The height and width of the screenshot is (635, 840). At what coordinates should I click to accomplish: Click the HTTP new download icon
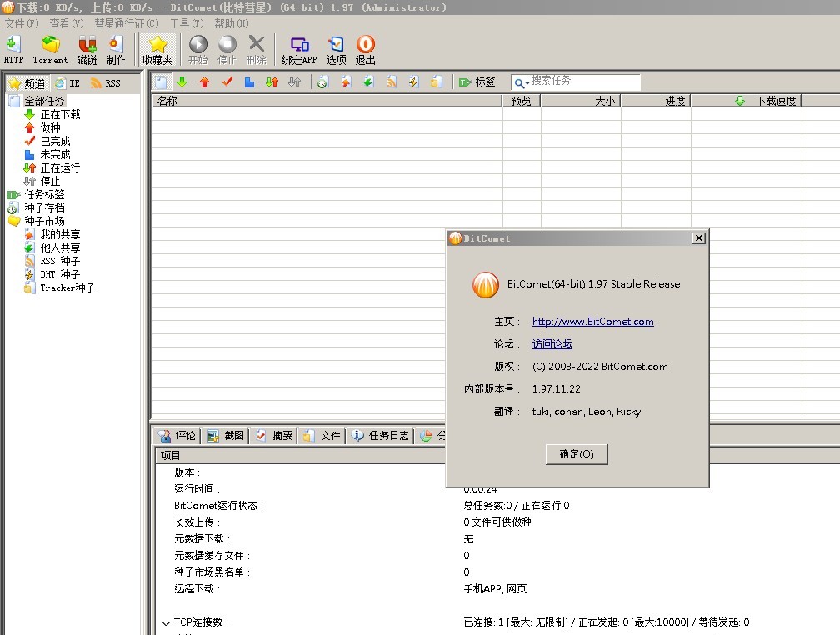pyautogui.click(x=13, y=50)
